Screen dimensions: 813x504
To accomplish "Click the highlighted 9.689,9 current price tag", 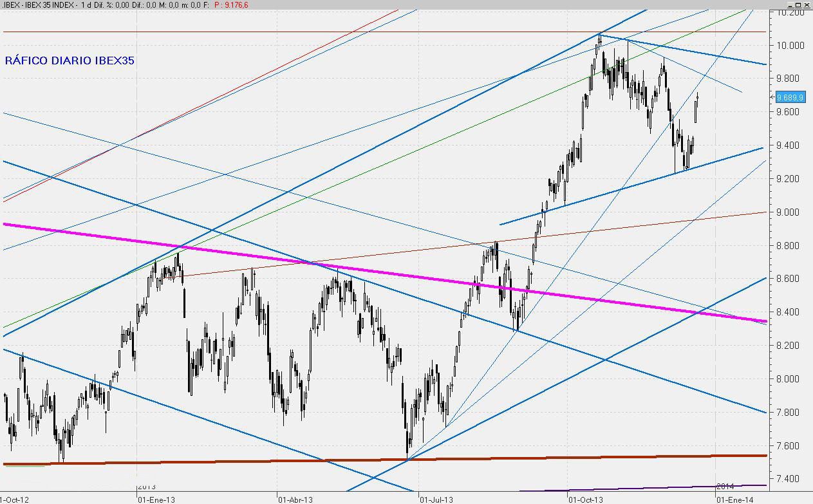I will (790, 97).
